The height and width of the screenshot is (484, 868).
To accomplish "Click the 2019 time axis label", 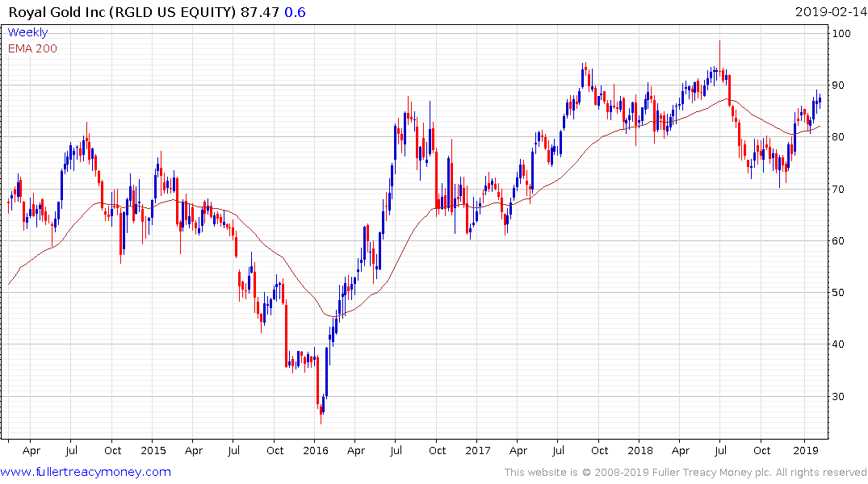I will (x=806, y=450).
